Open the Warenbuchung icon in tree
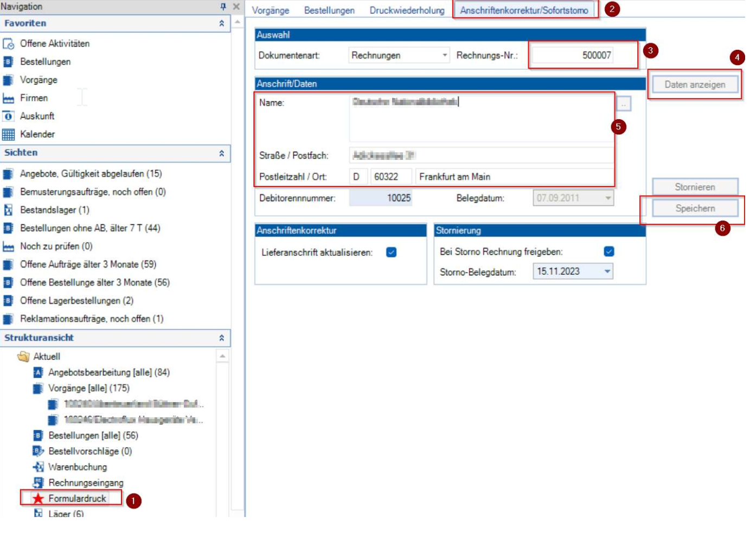This screenshot has height=536, width=756. pyautogui.click(x=38, y=467)
